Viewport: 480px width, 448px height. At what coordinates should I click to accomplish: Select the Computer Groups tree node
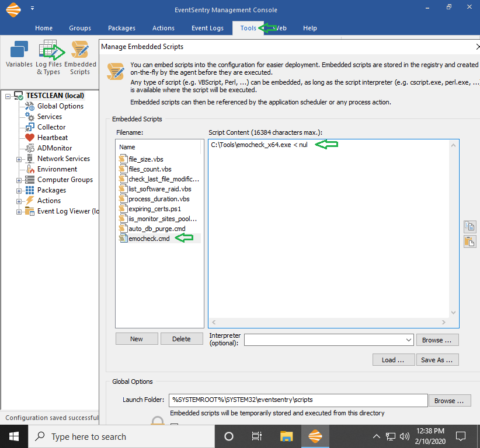pyautogui.click(x=65, y=180)
